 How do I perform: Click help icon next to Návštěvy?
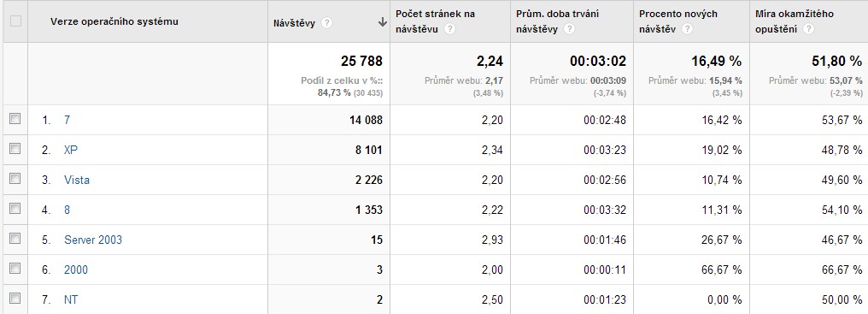pos(327,23)
